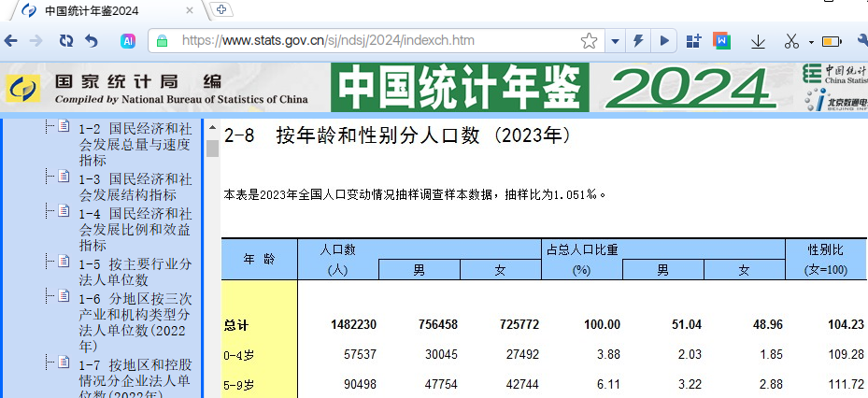Open the downloads arrow icon
Image resolution: width=868 pixels, height=398 pixels.
point(758,41)
